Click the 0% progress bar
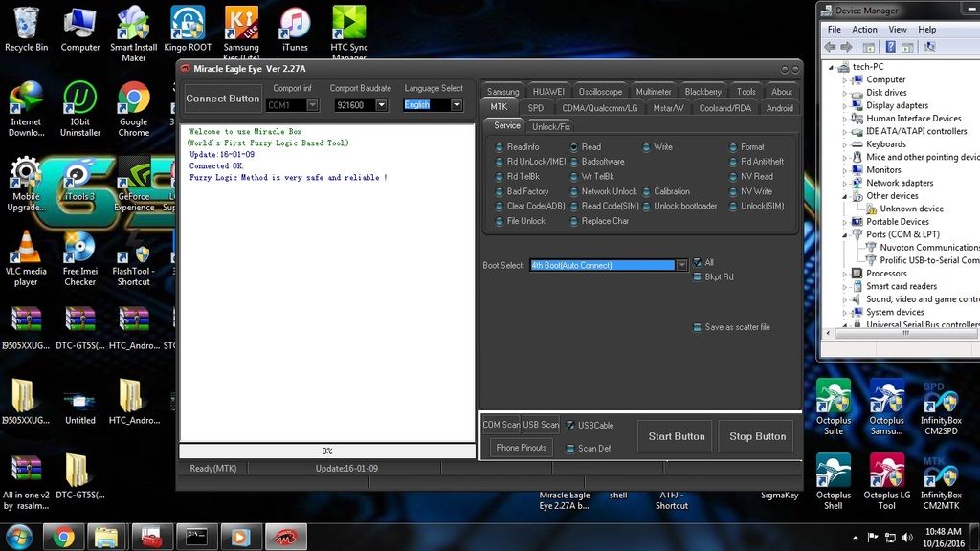Screen dimensions: 980x551 coord(326,451)
